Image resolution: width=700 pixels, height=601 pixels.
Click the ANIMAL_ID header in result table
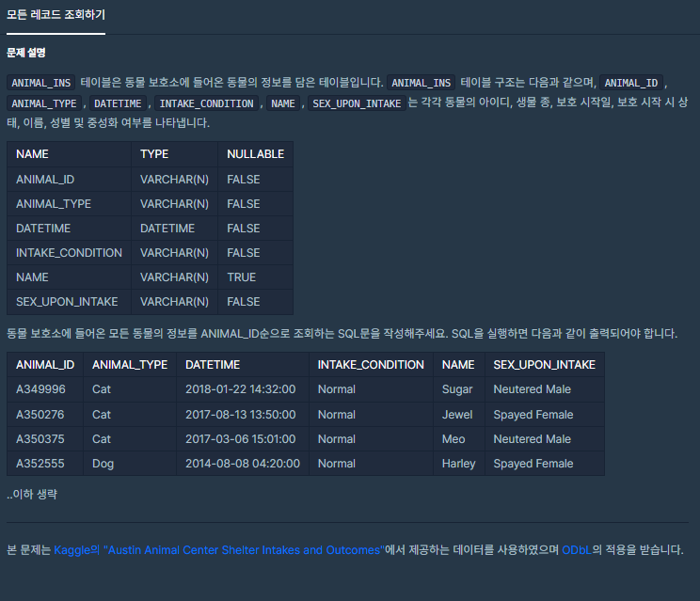[x=45, y=365]
